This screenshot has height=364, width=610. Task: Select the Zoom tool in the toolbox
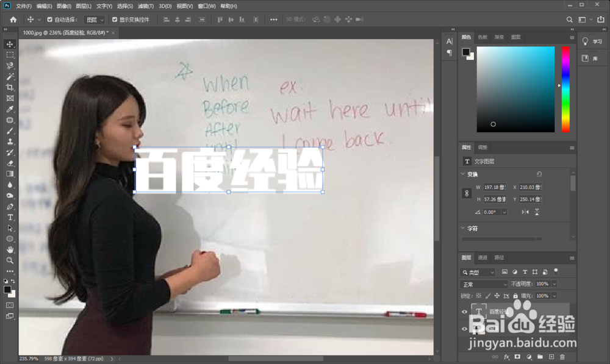(10, 260)
